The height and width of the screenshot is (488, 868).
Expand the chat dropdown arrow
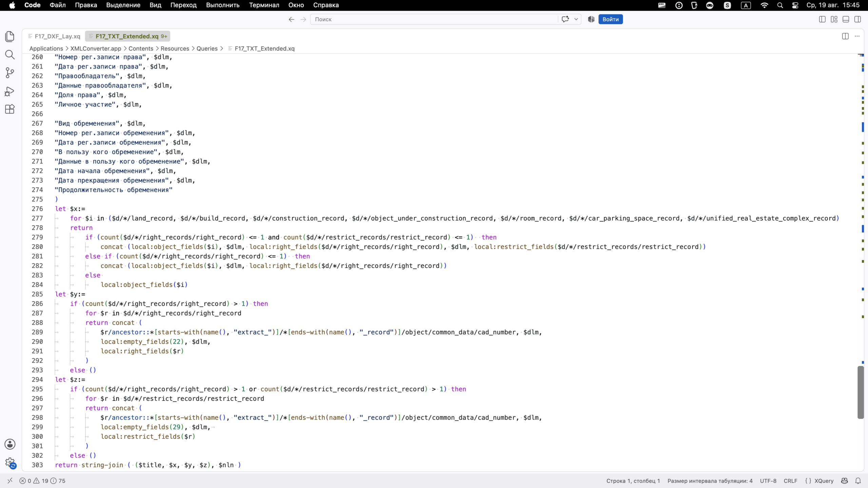[576, 19]
